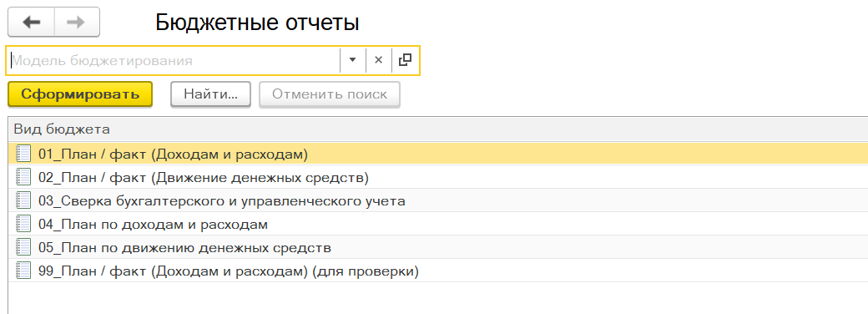
Task: Focus the Модель бюджетирования input field
Action: (x=174, y=60)
